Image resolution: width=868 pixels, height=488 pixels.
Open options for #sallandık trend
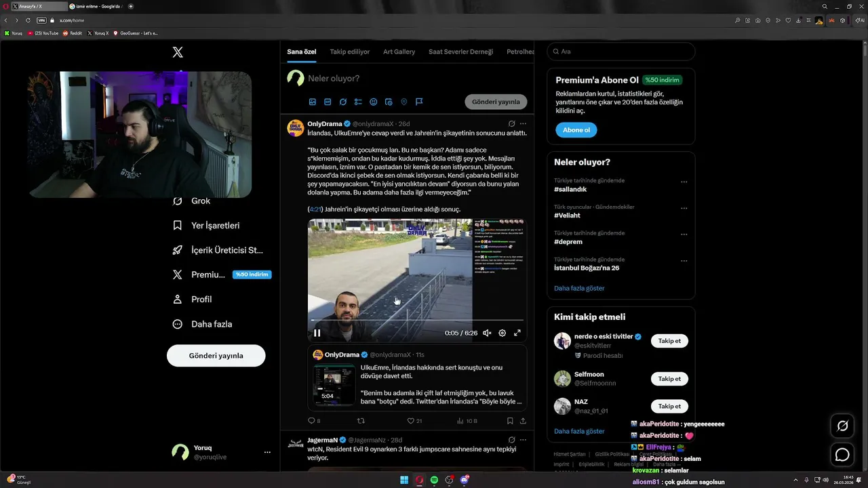point(684,182)
